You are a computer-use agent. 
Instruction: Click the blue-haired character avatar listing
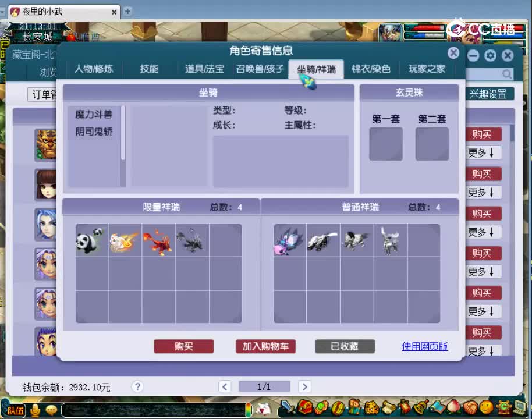tap(46, 224)
